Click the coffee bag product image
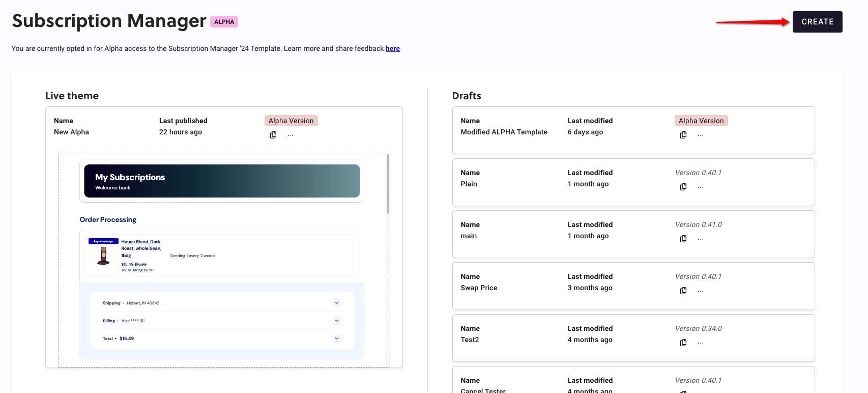 pyautogui.click(x=104, y=256)
